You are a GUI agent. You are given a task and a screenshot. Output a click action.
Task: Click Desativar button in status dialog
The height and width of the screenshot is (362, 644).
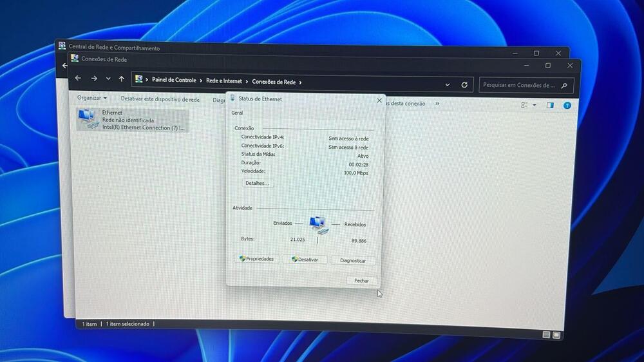coord(305,260)
